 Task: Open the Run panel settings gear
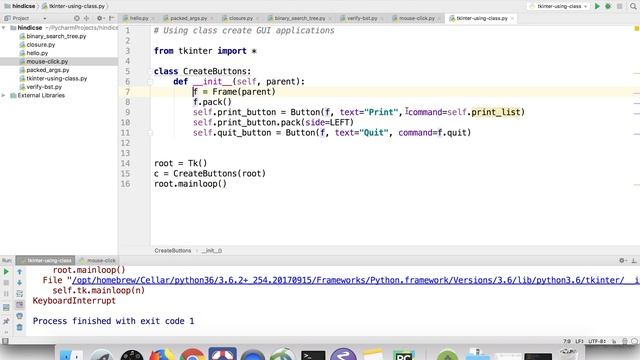click(x=622, y=260)
